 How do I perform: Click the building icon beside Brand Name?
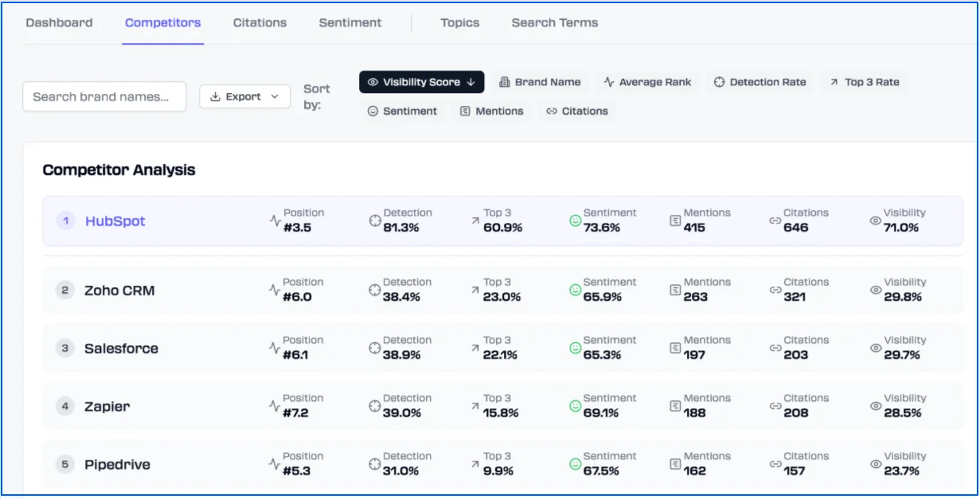tap(505, 82)
